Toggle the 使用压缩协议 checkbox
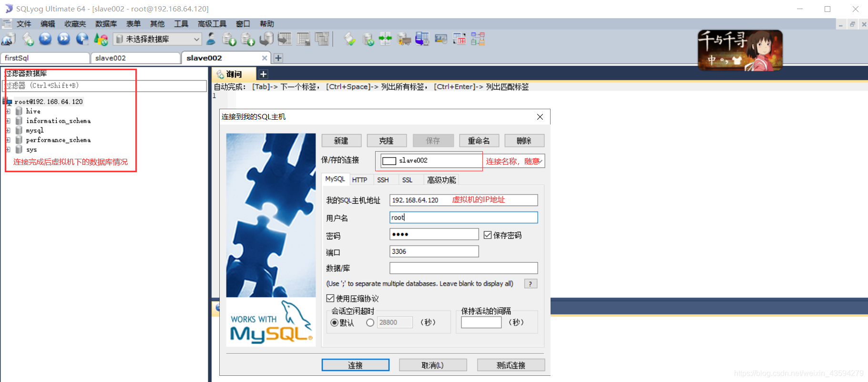This screenshot has height=382, width=868. click(x=330, y=298)
